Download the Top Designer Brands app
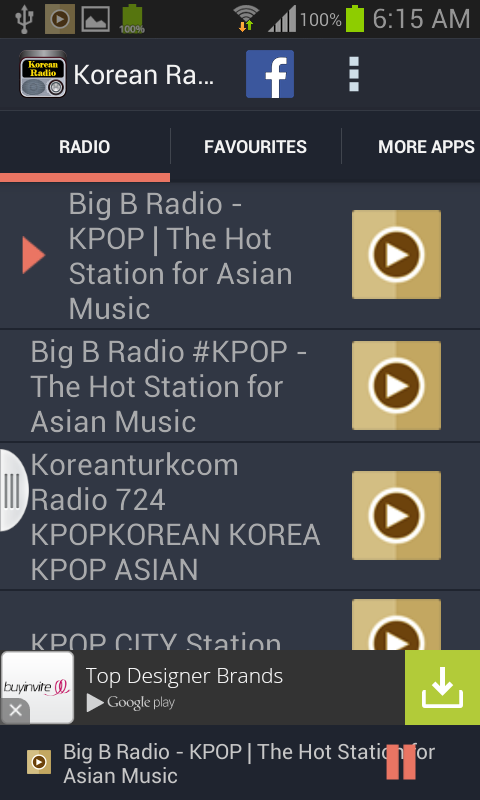 [x=442, y=687]
